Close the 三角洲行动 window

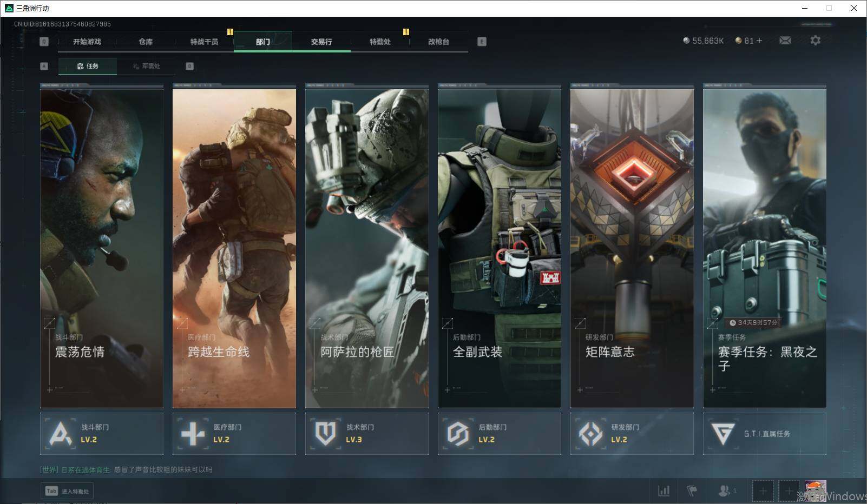coord(854,8)
